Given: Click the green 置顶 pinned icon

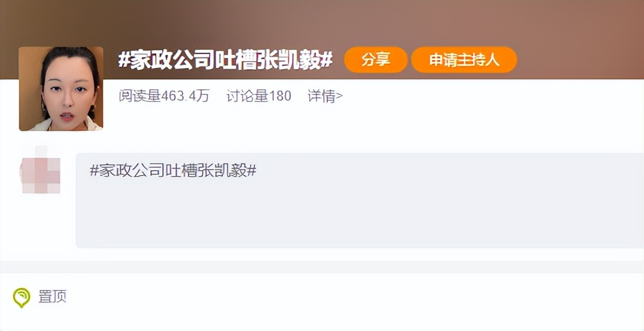Looking at the screenshot, I should point(21,298).
